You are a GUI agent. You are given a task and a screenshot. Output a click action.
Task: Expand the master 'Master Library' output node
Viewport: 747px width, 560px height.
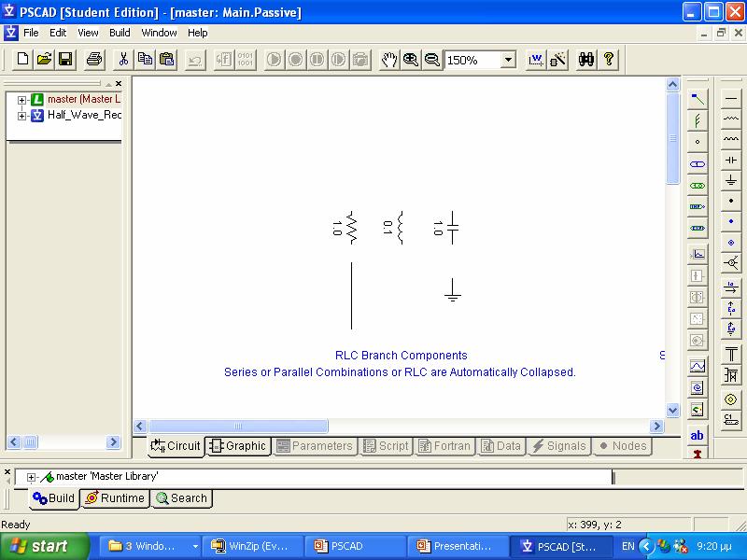point(31,477)
